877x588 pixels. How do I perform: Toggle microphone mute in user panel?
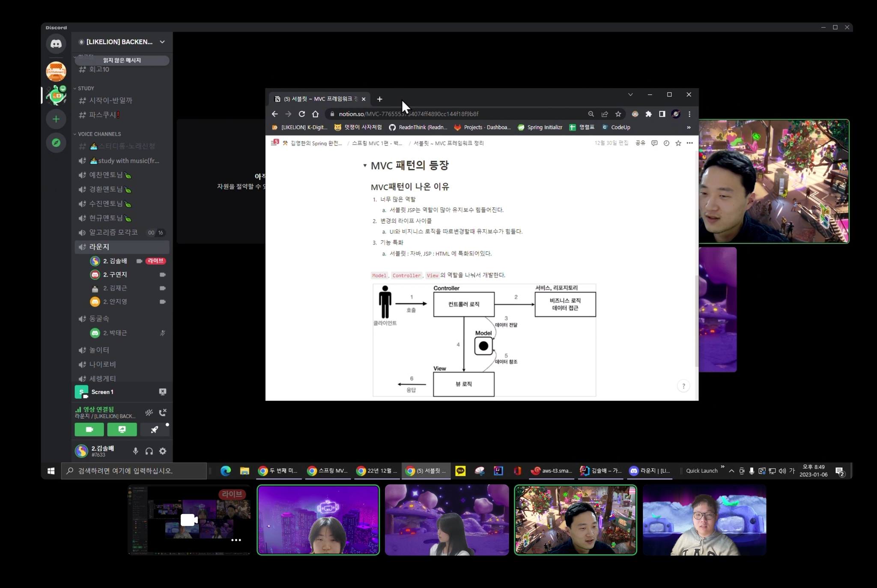tap(135, 451)
